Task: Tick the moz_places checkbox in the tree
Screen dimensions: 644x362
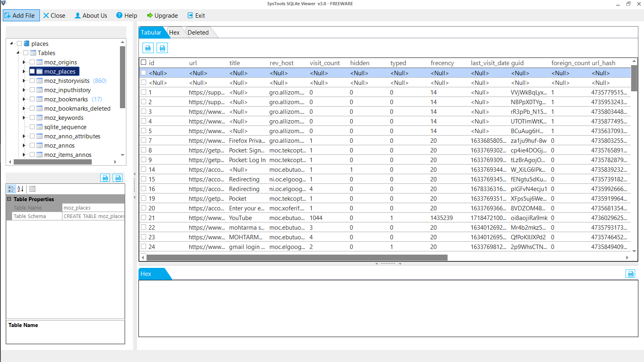Action: click(32, 71)
